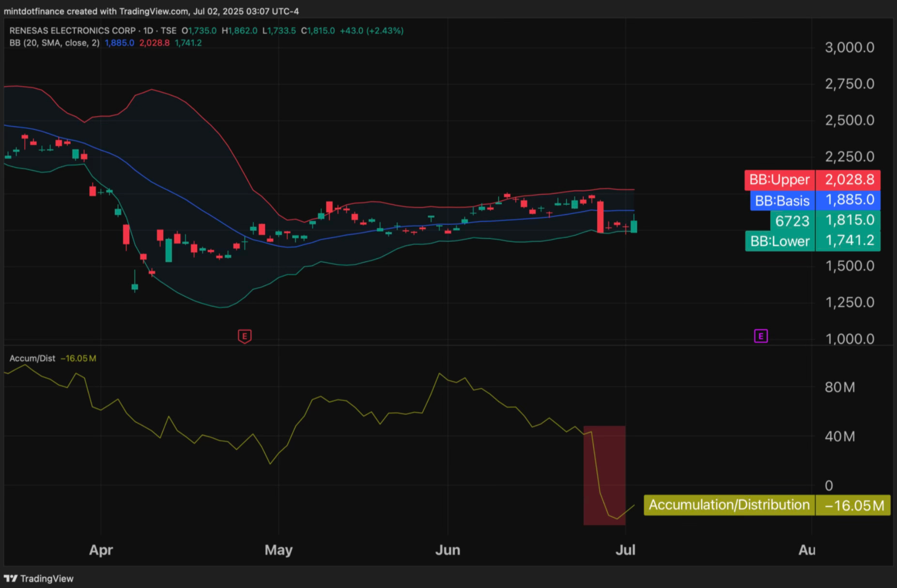The image size is (897, 588).
Task: Select the Accum/Dist indicator legend
Action: click(x=32, y=358)
